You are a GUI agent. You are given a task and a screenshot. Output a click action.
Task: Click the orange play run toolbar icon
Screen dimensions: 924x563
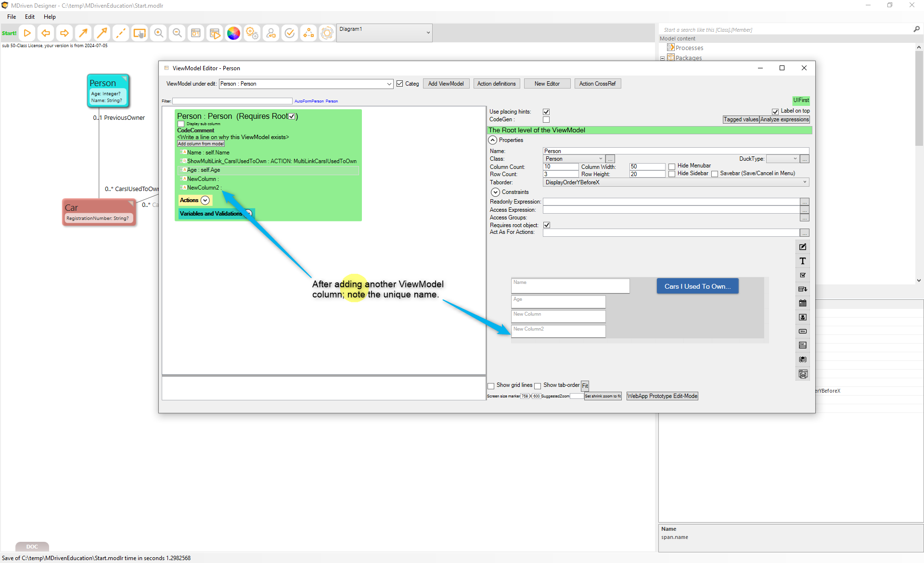point(27,33)
